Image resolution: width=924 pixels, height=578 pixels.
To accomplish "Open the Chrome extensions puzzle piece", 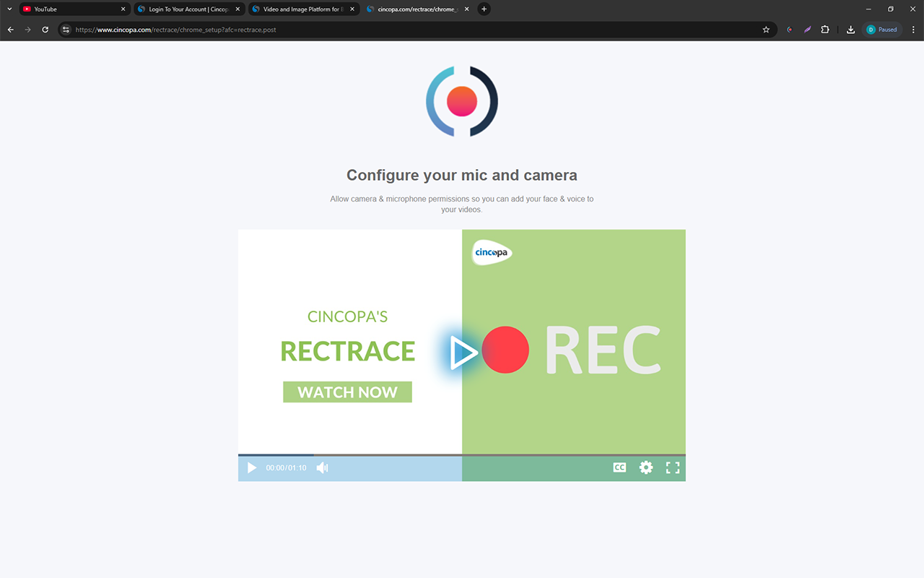I will pos(824,30).
